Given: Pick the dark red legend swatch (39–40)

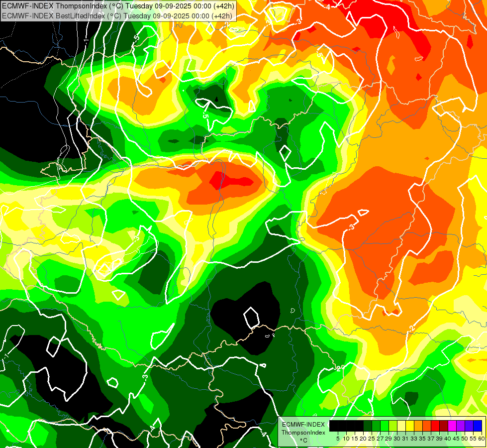Looking at the screenshot, I should click(x=444, y=426).
